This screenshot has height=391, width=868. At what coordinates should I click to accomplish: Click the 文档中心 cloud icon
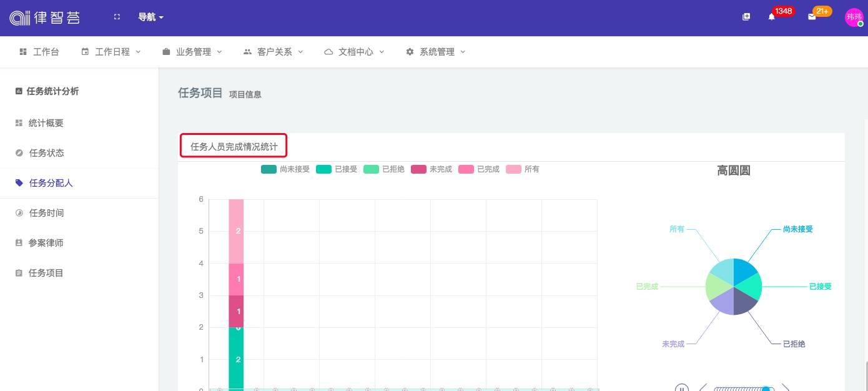(x=328, y=52)
